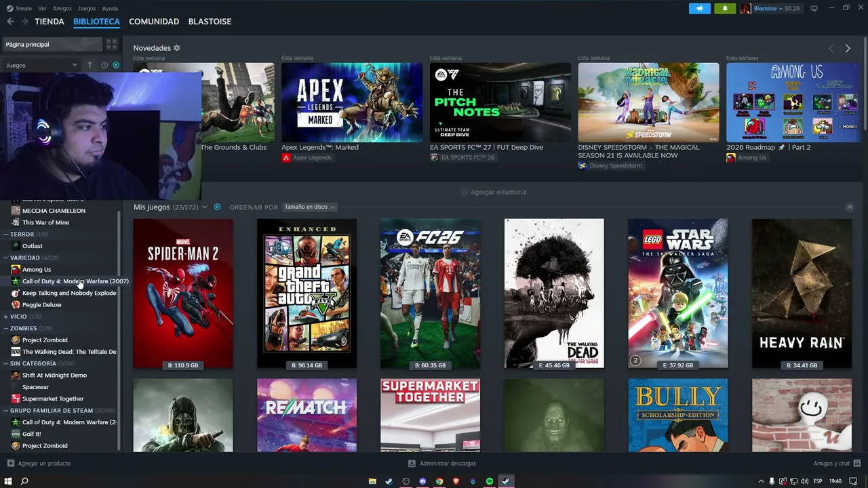Select Golf It! in the family group
Image resolution: width=868 pixels, height=488 pixels.
(31, 434)
